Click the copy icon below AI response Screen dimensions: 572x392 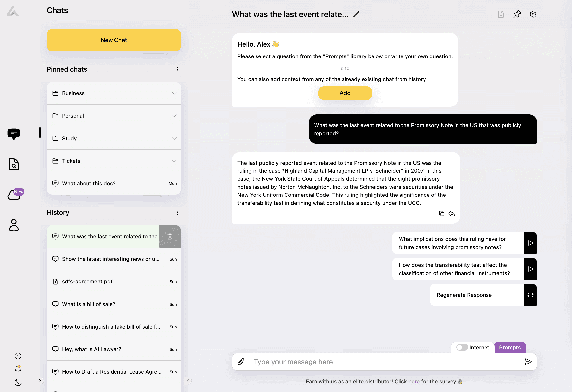click(x=442, y=213)
